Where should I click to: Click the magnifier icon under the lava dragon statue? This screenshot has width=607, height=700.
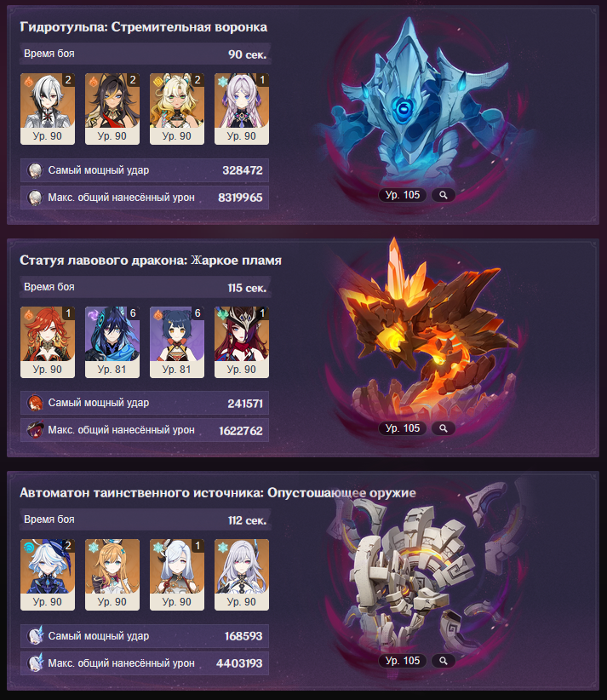click(444, 428)
